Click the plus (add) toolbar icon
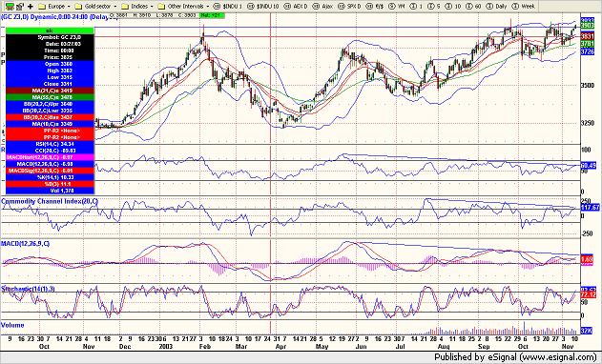Image resolution: width=602 pixels, height=364 pixels. [x=31, y=6]
